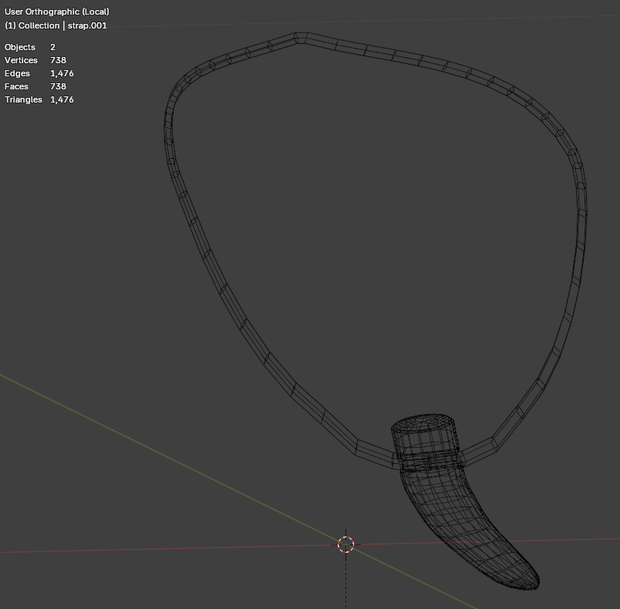The height and width of the screenshot is (609, 620).
Task: Click the pointed tip of the horn pendant
Action: point(535,584)
